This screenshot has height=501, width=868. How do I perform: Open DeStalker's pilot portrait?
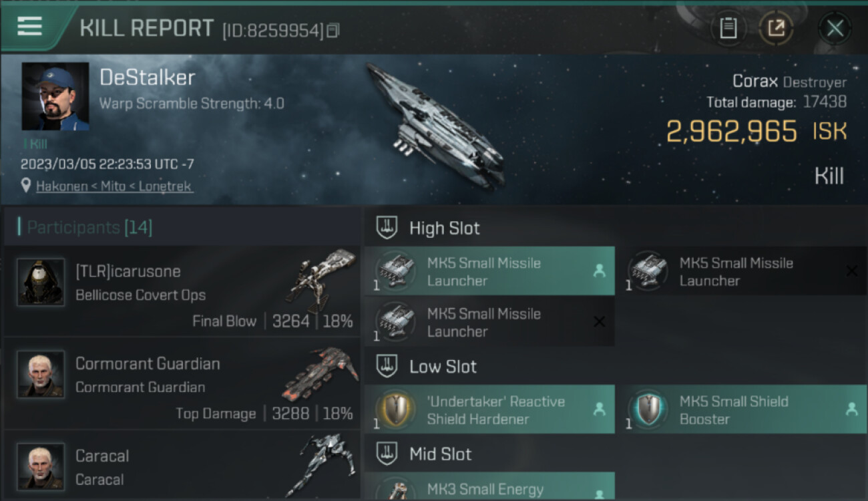pyautogui.click(x=55, y=97)
